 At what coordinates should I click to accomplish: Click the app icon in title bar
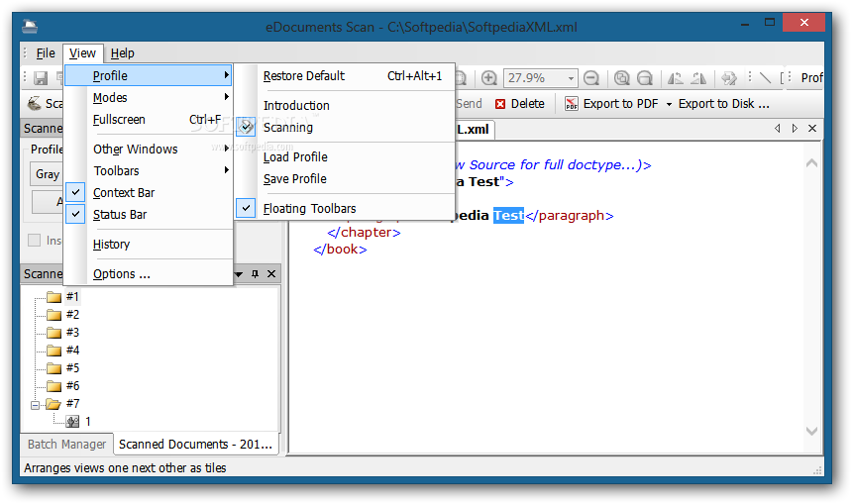point(30,26)
